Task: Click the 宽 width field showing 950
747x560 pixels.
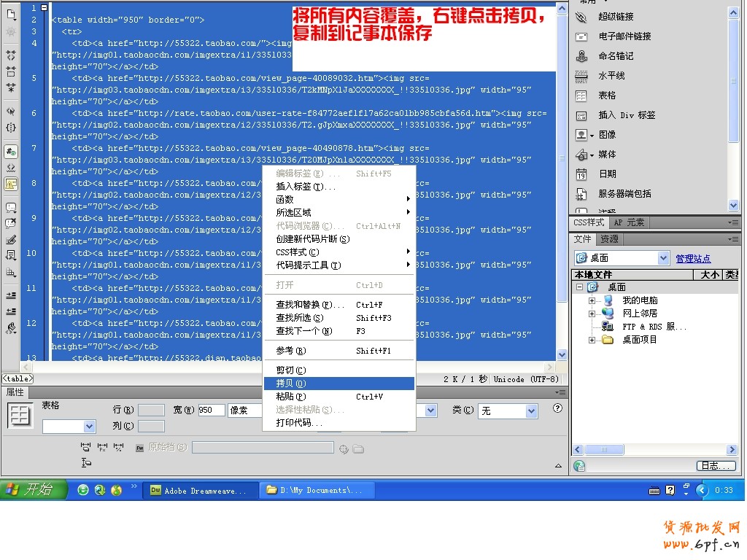Action: click(212, 410)
